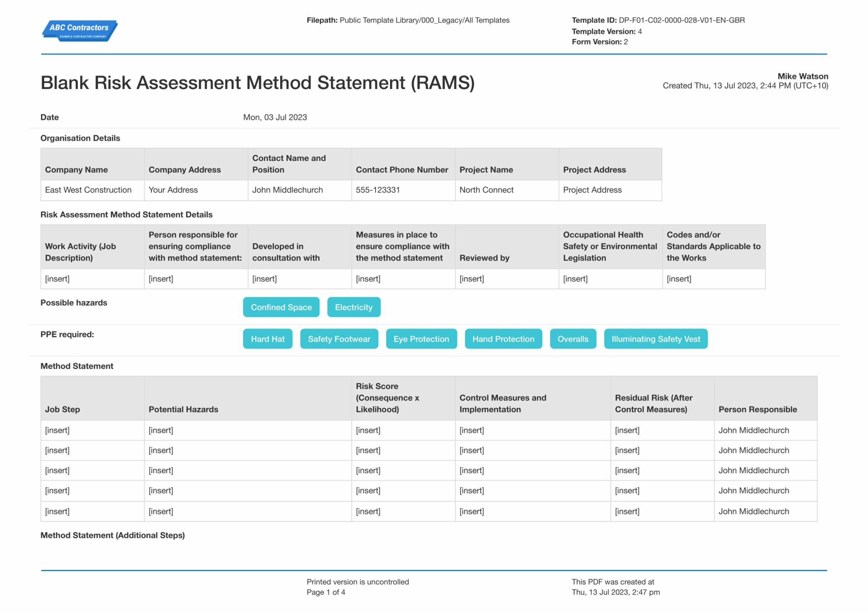Select the Eye Protection PPE tag
Image resolution: width=868 pixels, height=613 pixels.
(x=421, y=338)
